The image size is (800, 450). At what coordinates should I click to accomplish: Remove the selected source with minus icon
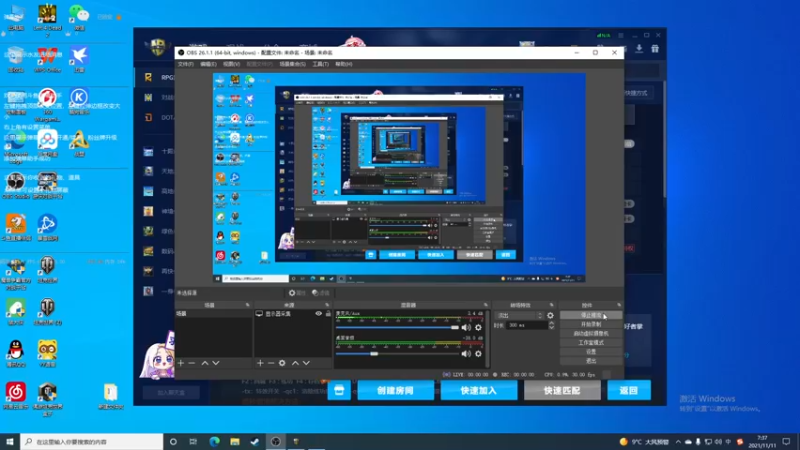point(271,363)
